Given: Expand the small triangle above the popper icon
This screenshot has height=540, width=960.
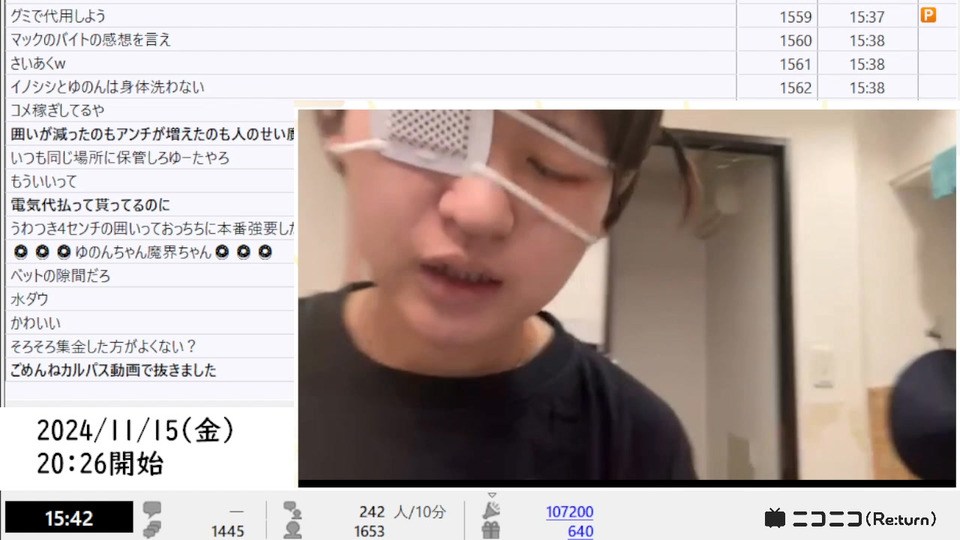Looking at the screenshot, I should [492, 495].
